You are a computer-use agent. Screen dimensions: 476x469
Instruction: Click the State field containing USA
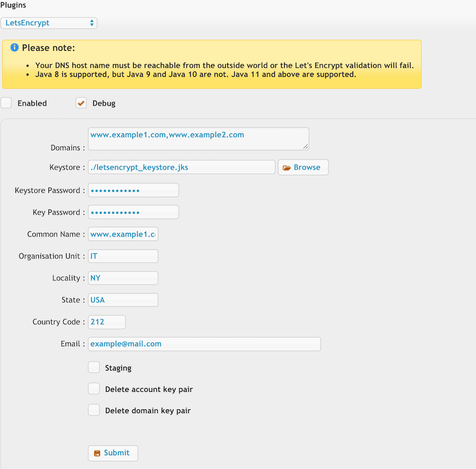(123, 300)
